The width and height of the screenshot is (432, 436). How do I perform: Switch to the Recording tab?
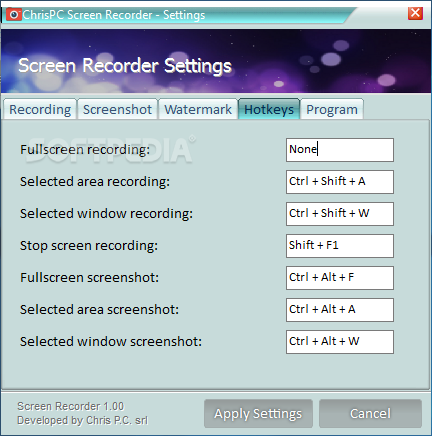tap(40, 109)
